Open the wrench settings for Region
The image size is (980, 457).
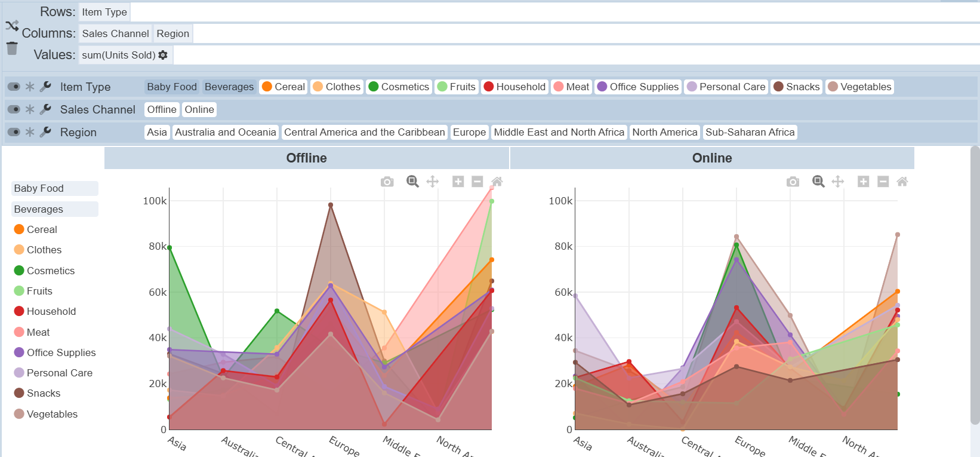click(x=45, y=132)
